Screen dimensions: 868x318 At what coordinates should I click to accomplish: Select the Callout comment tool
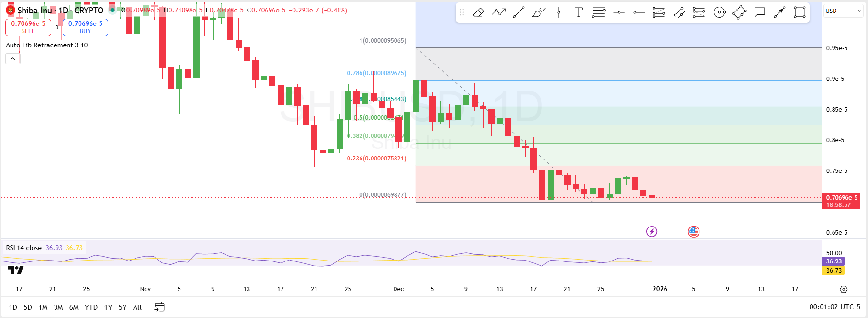click(x=759, y=12)
